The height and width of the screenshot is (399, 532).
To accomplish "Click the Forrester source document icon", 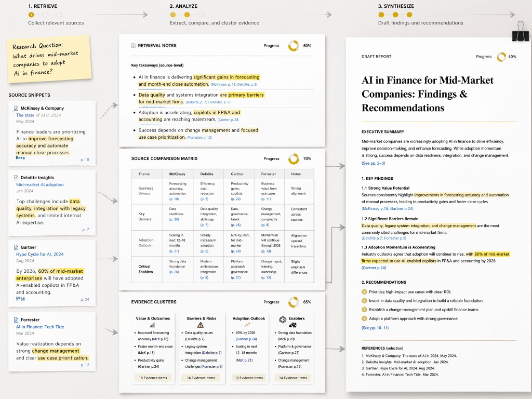I will coord(16,320).
